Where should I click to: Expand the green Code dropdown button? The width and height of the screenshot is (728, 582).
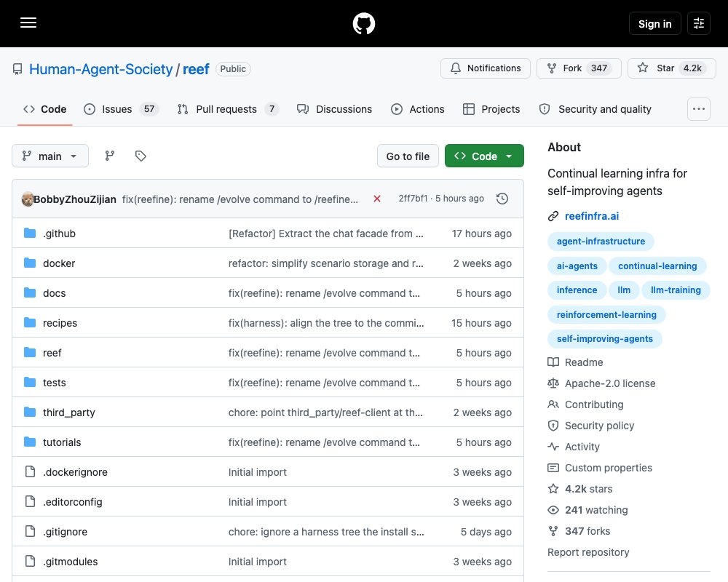coord(484,156)
